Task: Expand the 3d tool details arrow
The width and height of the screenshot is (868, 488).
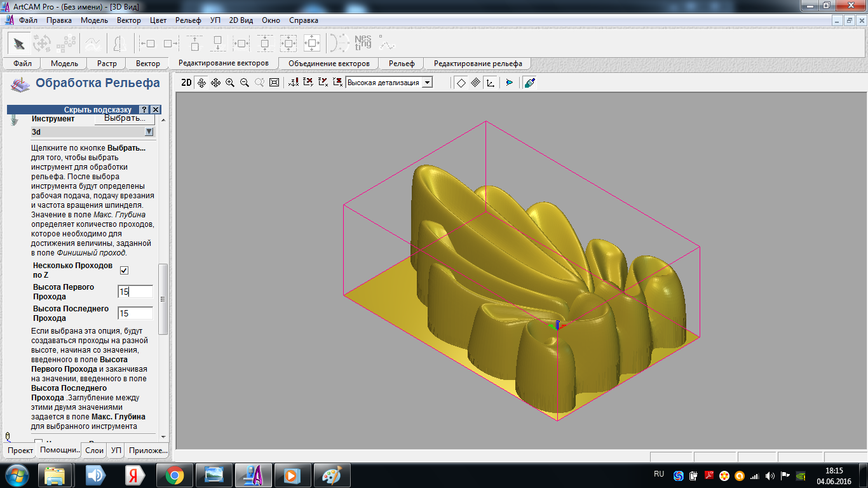Action: point(149,132)
